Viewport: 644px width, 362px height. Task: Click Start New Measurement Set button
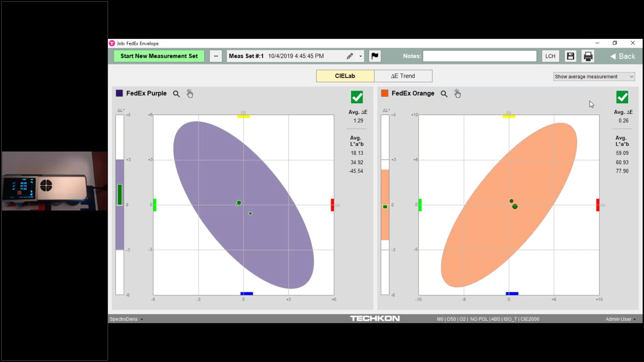[159, 56]
